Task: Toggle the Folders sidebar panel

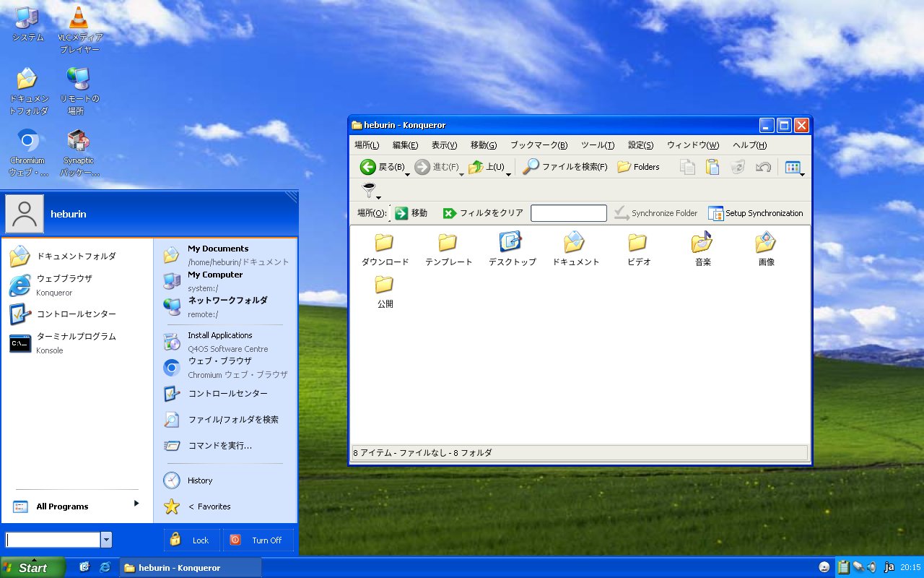Action: (638, 167)
